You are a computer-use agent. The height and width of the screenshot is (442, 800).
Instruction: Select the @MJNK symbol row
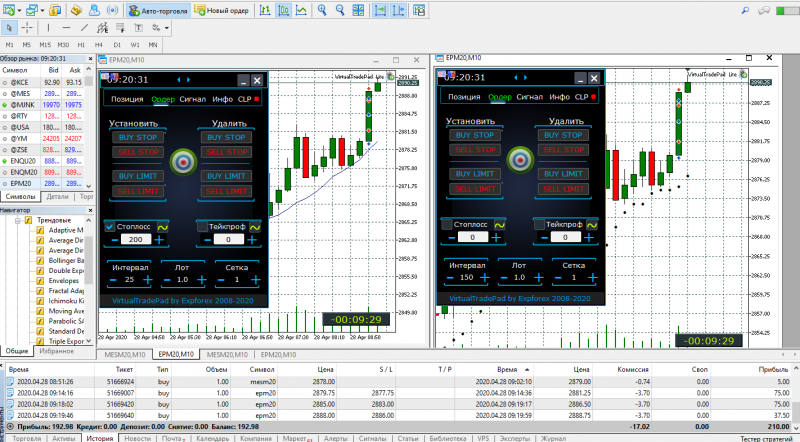pyautogui.click(x=43, y=105)
